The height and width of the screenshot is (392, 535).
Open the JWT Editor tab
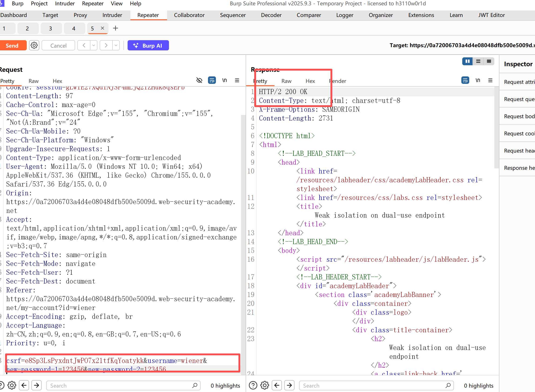(x=492, y=15)
